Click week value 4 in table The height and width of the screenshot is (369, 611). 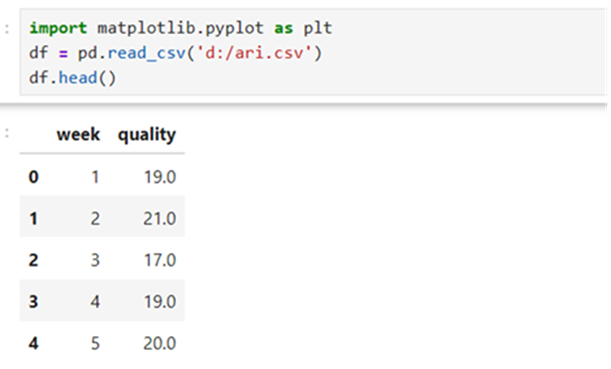(x=95, y=302)
